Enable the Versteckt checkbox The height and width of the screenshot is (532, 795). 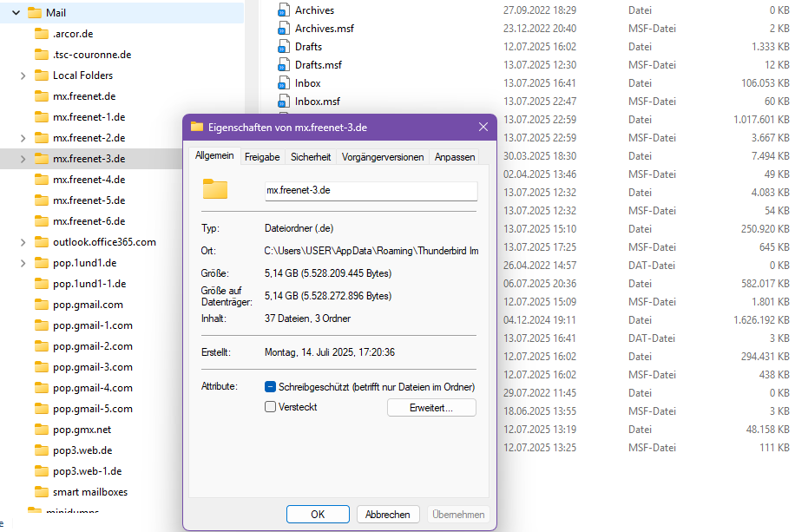coord(271,406)
